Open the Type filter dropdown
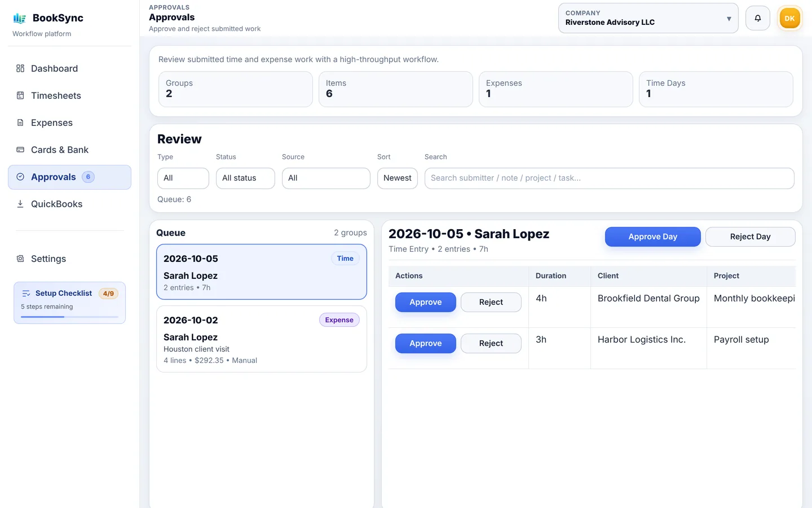Viewport: 812px width, 508px height. [x=183, y=178]
